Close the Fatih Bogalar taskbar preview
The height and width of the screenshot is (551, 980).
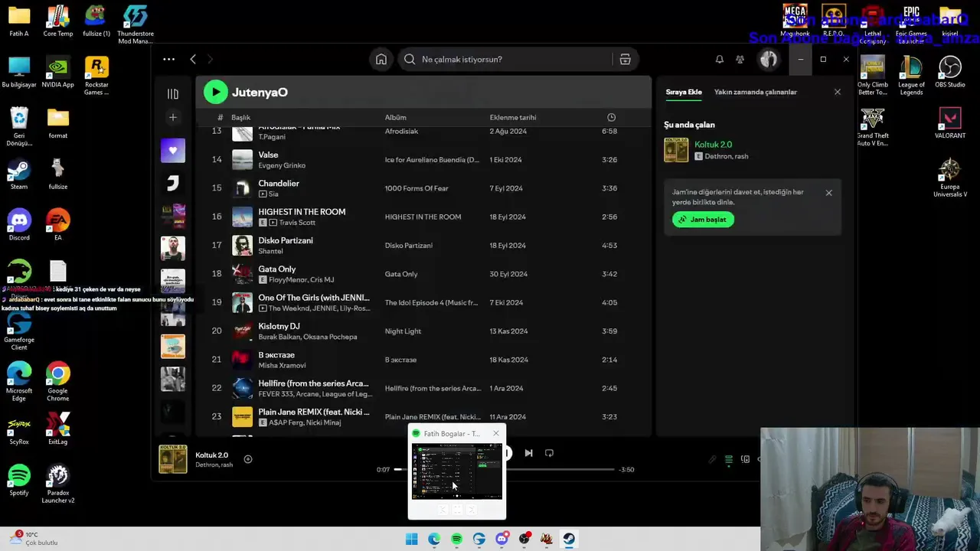point(495,433)
